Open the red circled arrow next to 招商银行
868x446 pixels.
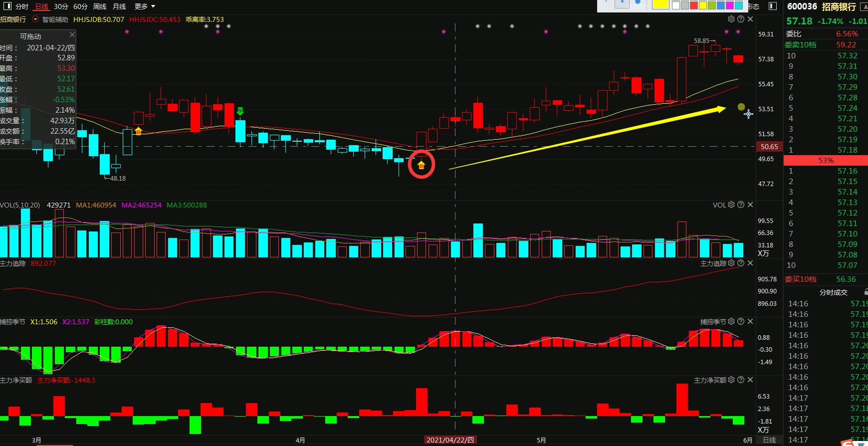click(35, 19)
